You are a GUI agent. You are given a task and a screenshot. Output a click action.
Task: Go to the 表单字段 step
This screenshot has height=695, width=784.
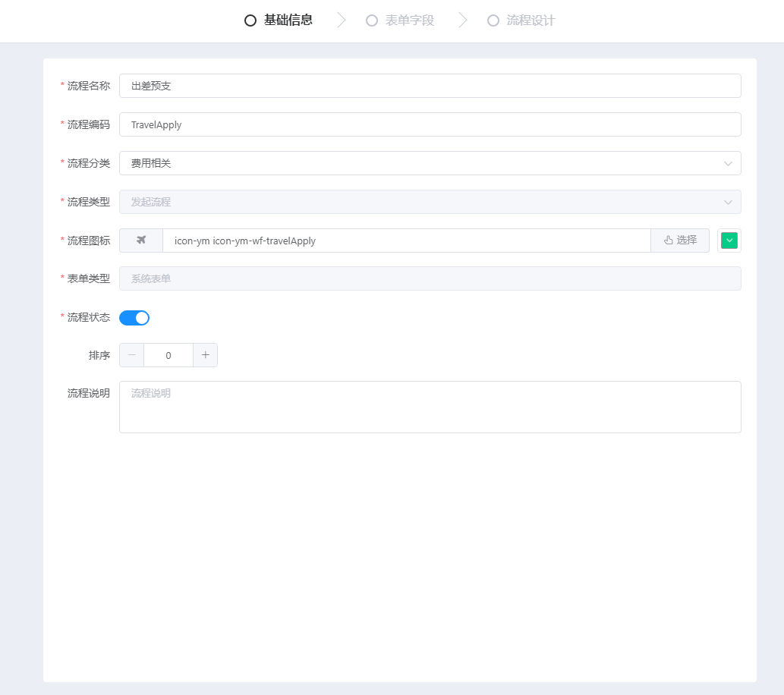pyautogui.click(x=400, y=20)
